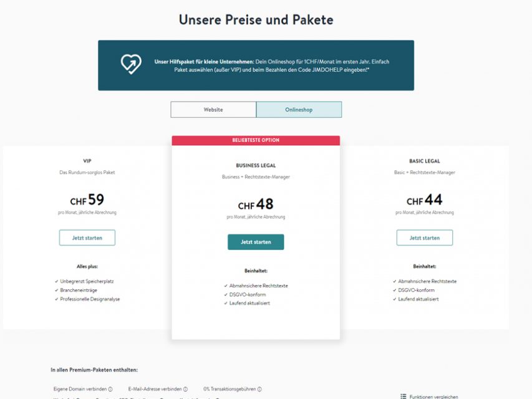Click the list icon for Funktionen vergleichen
Screen dimensions: 532x399
point(404,396)
